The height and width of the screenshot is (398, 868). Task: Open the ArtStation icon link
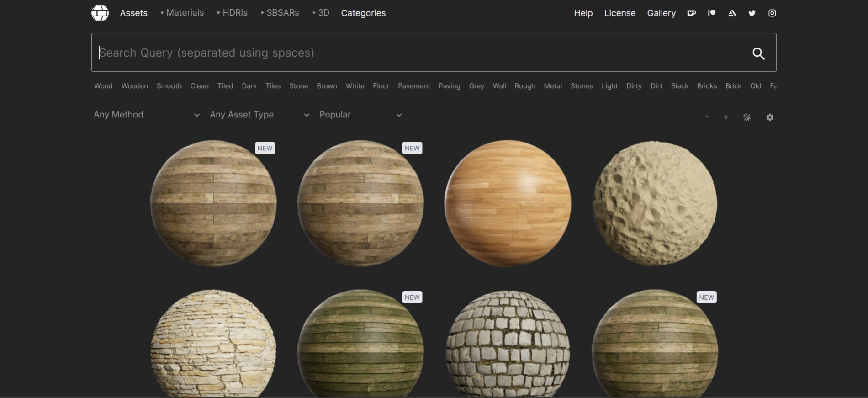tap(732, 13)
